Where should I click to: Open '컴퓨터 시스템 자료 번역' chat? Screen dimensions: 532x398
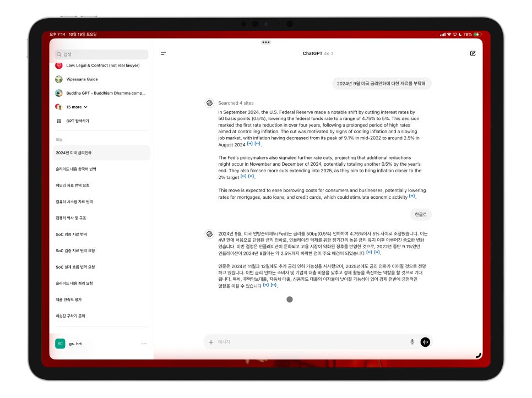coord(74,201)
